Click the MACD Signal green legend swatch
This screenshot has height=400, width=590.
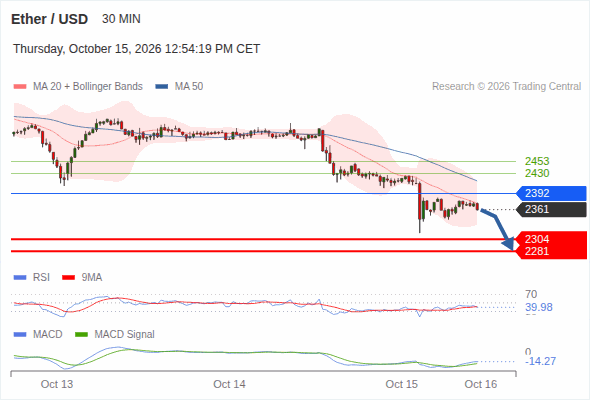81,334
